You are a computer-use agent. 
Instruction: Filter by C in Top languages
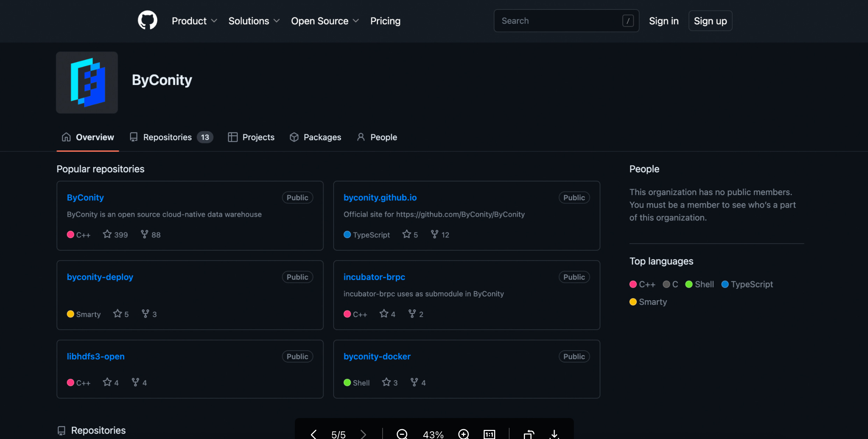pyautogui.click(x=670, y=284)
